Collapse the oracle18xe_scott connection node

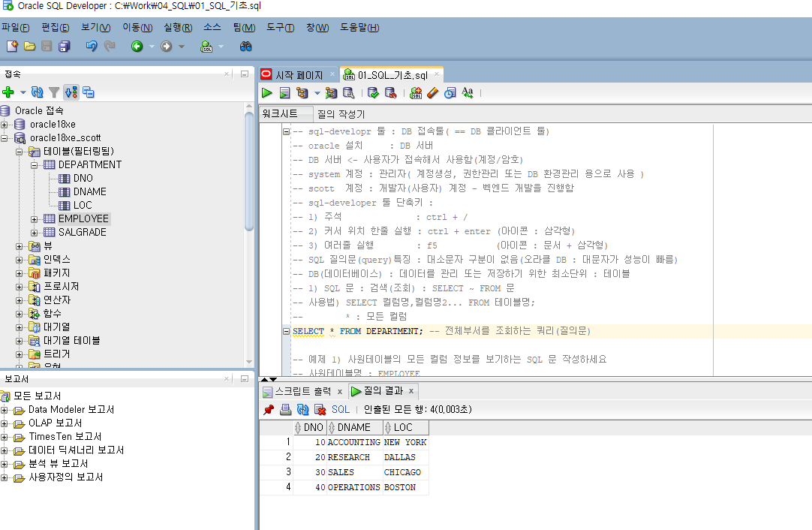click(5, 138)
